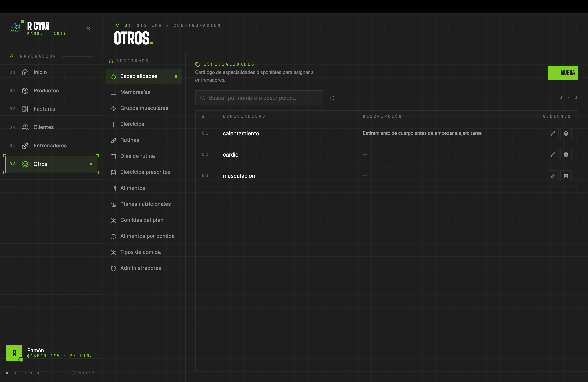Image resolution: width=588 pixels, height=382 pixels.
Task: Go to Inicio page
Action: 51,72
